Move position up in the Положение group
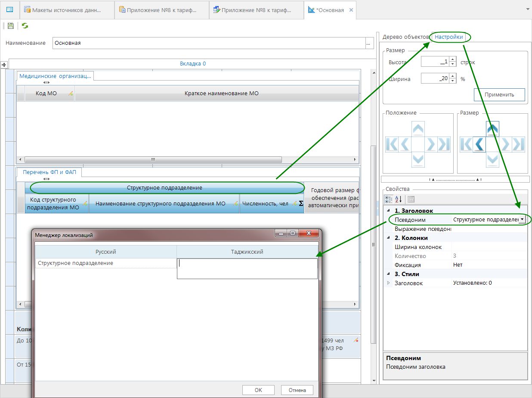 418,128
